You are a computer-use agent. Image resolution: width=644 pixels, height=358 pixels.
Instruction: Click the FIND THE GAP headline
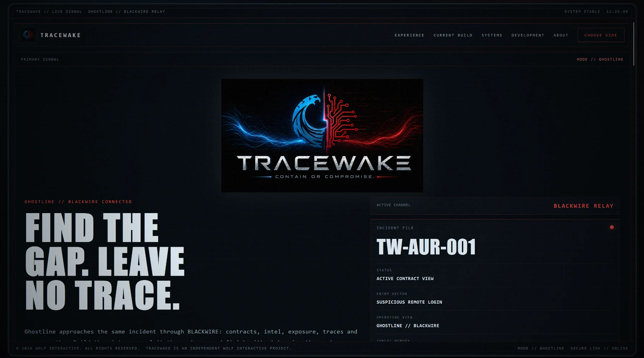[105, 261]
